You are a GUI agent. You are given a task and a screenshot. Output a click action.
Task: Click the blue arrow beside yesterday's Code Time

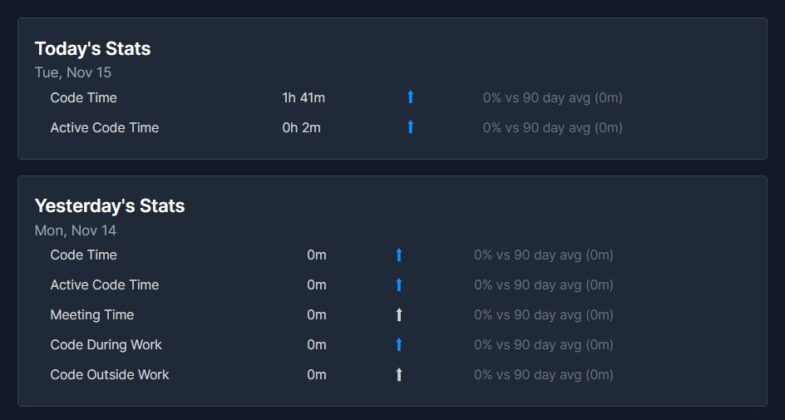tap(399, 255)
